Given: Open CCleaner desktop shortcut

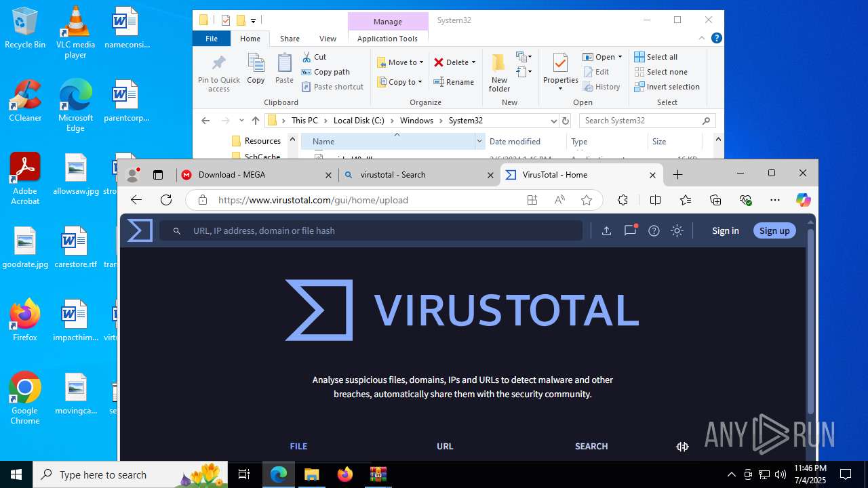Looking at the screenshot, I should point(25,100).
